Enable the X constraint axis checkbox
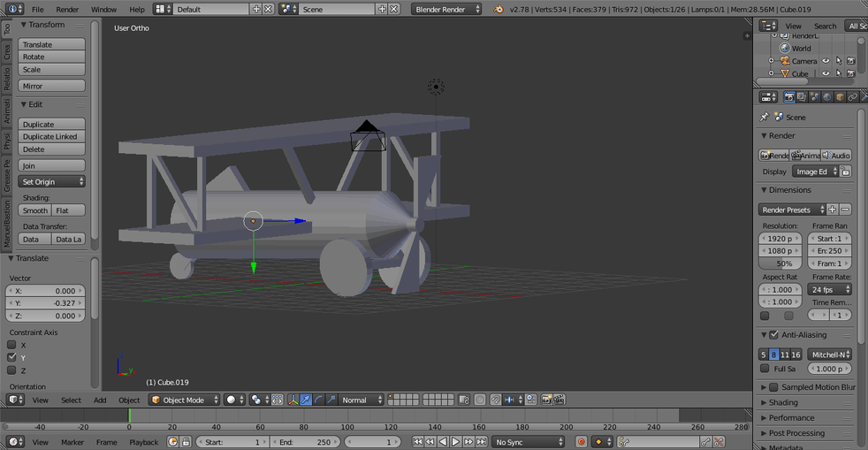The width and height of the screenshot is (868, 450). [11, 344]
